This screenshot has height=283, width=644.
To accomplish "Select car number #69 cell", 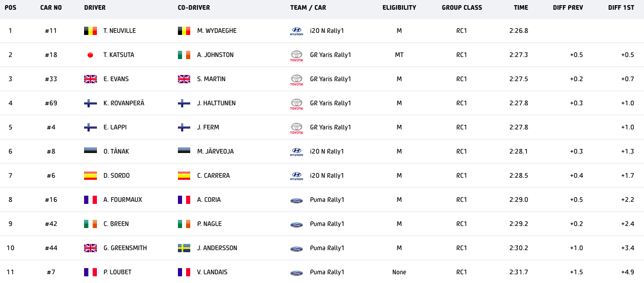I will pyautogui.click(x=51, y=103).
